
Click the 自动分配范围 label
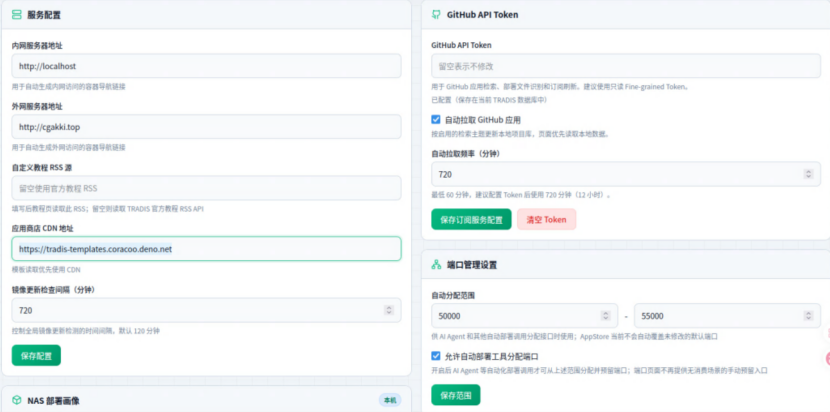coord(453,295)
